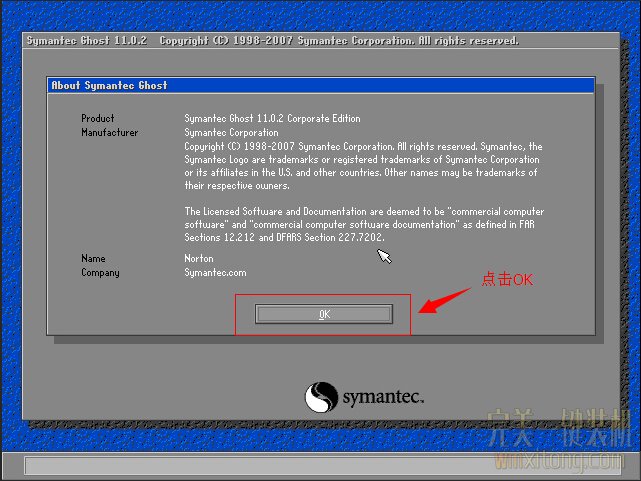This screenshot has height=481, width=641.
Task: Click the "Product" field label
Action: (98, 119)
